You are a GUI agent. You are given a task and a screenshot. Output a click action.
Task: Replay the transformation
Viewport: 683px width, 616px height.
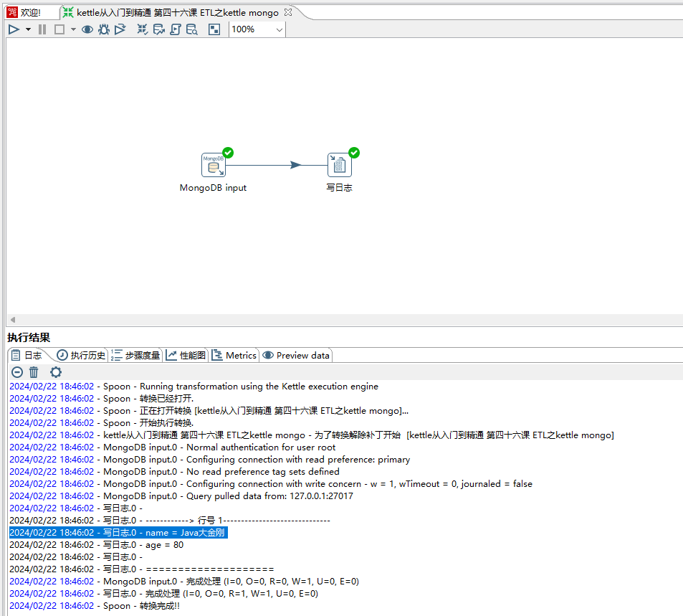(x=120, y=29)
